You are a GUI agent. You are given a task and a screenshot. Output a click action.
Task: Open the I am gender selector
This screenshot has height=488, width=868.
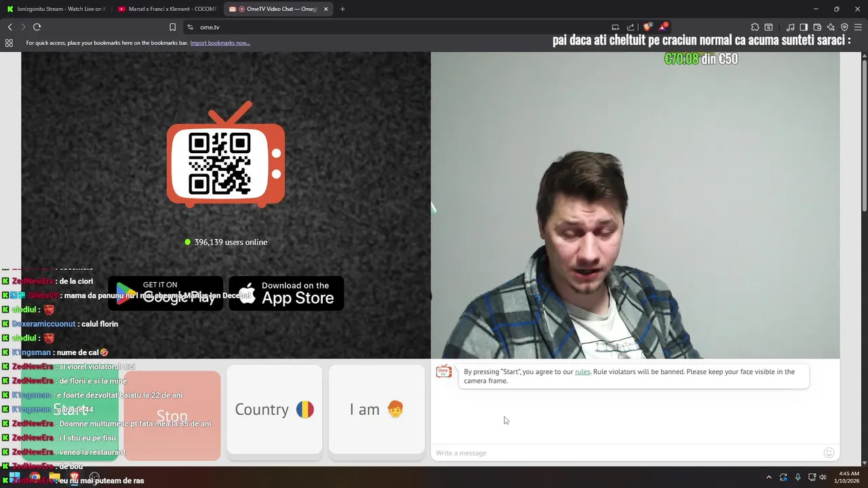click(x=376, y=409)
